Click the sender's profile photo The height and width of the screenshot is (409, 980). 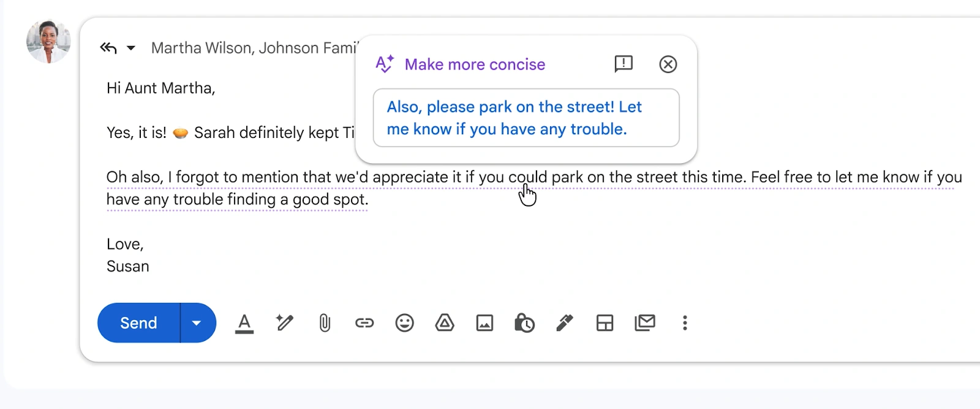(x=48, y=42)
